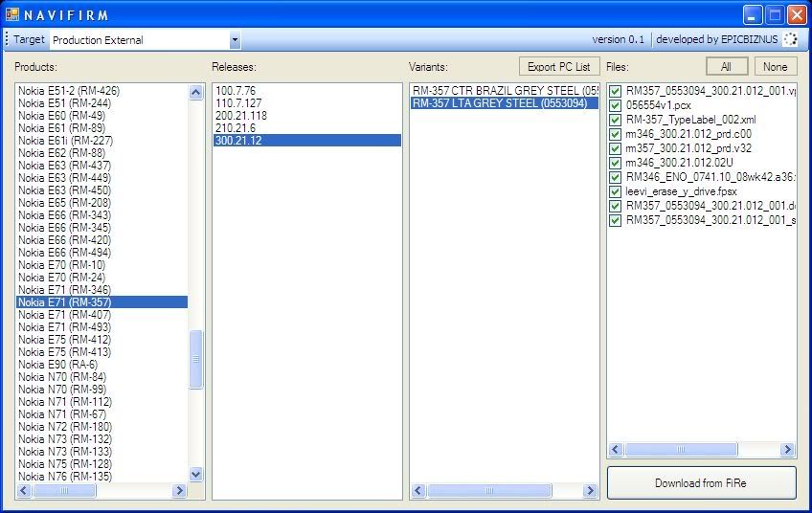Toggle the rm346_300.21.012_prd.c00 checkbox
This screenshot has height=513, width=812.
pos(615,134)
